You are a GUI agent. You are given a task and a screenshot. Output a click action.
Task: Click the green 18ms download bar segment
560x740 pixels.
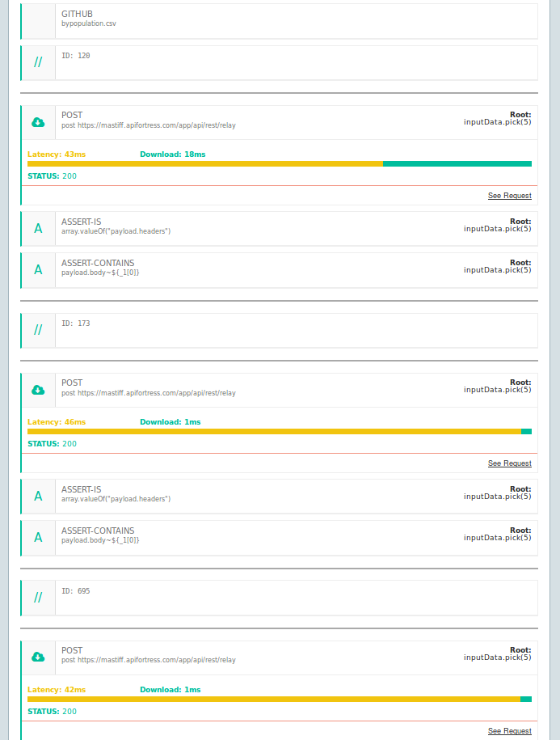click(x=457, y=163)
